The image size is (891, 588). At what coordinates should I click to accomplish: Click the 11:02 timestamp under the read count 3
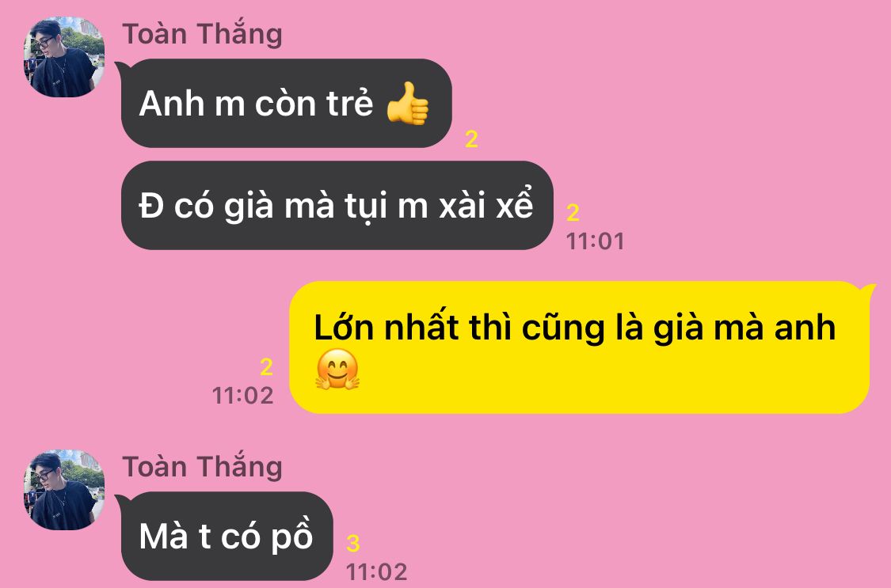377,571
